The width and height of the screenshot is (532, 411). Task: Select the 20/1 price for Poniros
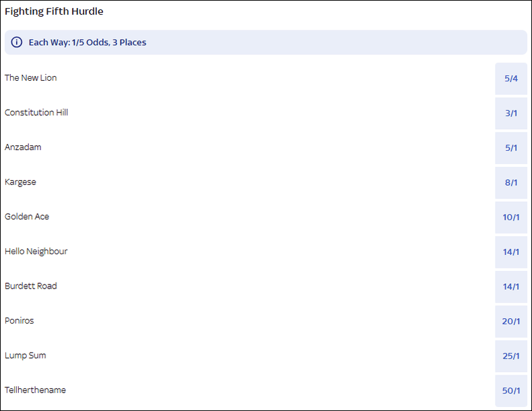(x=511, y=321)
